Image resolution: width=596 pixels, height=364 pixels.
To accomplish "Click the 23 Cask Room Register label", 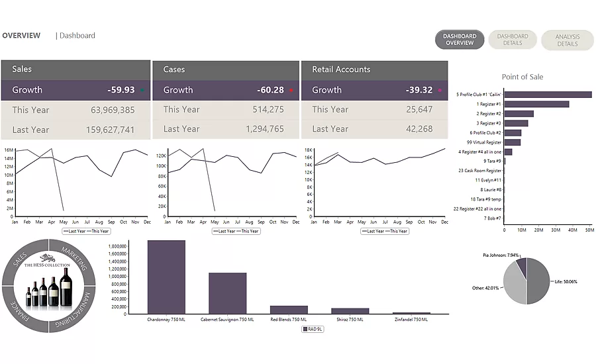I will [x=479, y=171].
